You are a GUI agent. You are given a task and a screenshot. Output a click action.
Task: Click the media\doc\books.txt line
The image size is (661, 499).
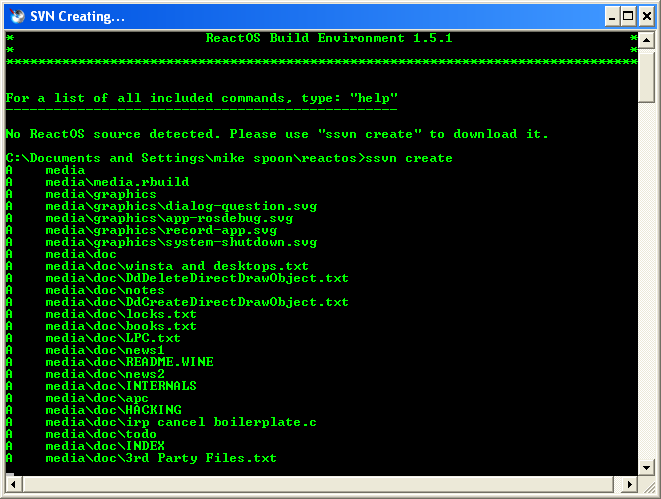pyautogui.click(x=101, y=326)
